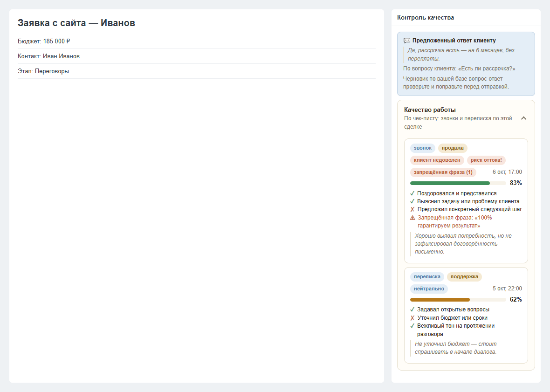Click the «Бюджет: 185 000 ₽» row
The width and height of the screenshot is (550, 392).
[x=197, y=41]
